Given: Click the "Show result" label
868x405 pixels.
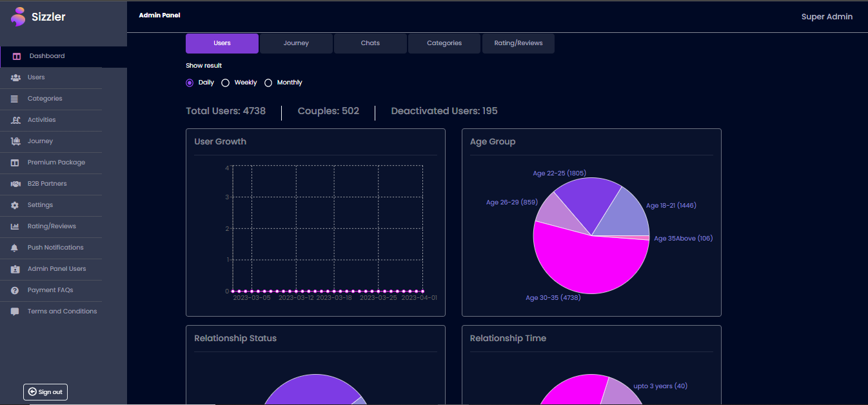Looking at the screenshot, I should (x=204, y=66).
